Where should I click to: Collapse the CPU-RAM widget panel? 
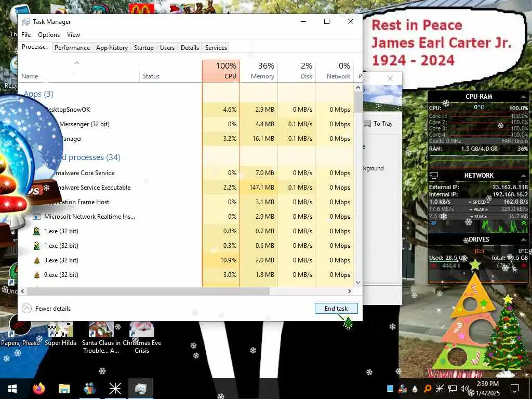(x=524, y=97)
